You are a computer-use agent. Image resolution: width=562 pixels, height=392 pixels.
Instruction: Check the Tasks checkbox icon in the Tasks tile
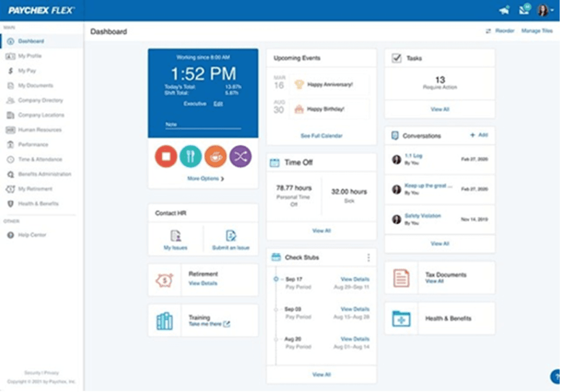click(x=397, y=57)
